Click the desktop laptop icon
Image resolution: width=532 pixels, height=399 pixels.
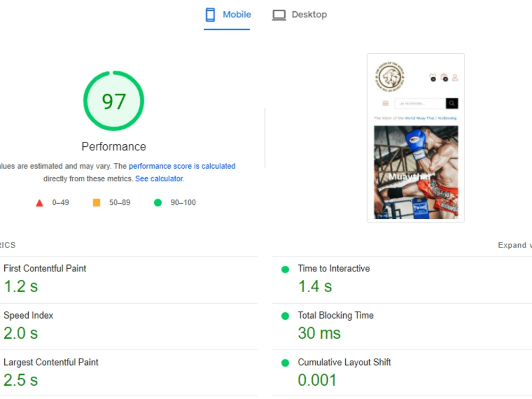click(x=279, y=15)
